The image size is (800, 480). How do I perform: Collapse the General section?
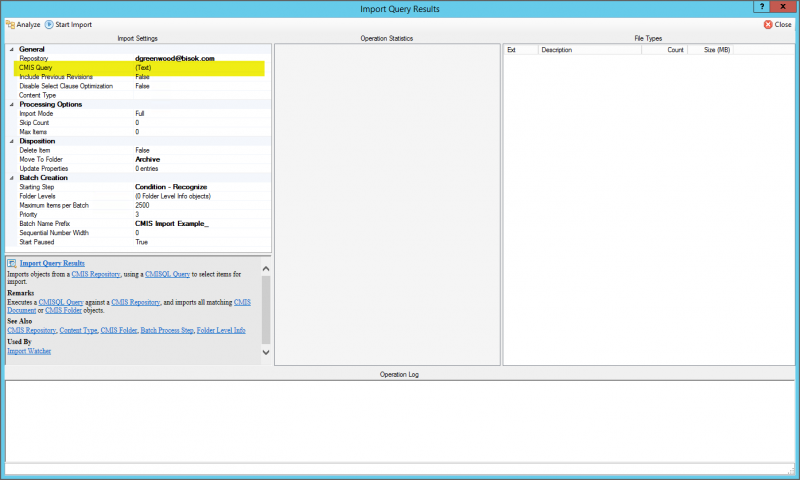point(12,49)
